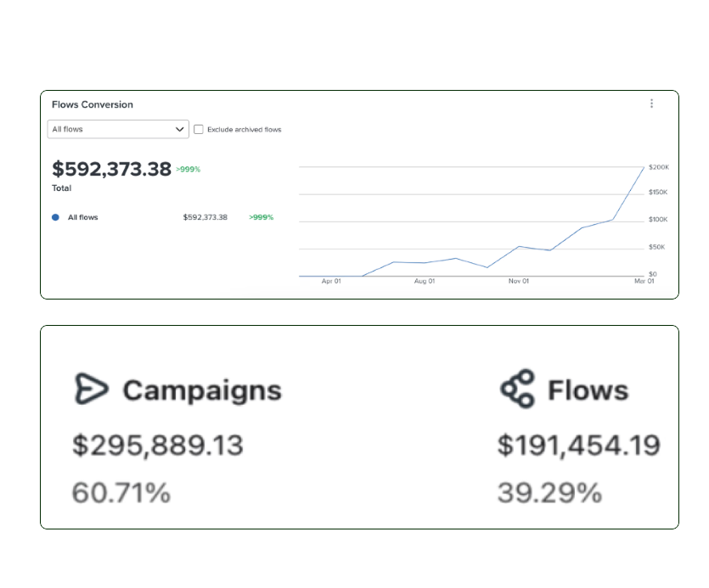Click the 60.71% campaigns percentage
Image resolution: width=709 pixels, height=588 pixels.
point(121,493)
